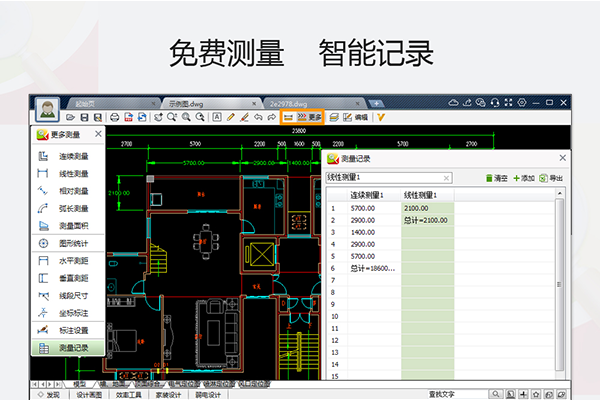Select 水平测距 in the measure menu
The height and width of the screenshot is (400, 600).
(x=68, y=261)
